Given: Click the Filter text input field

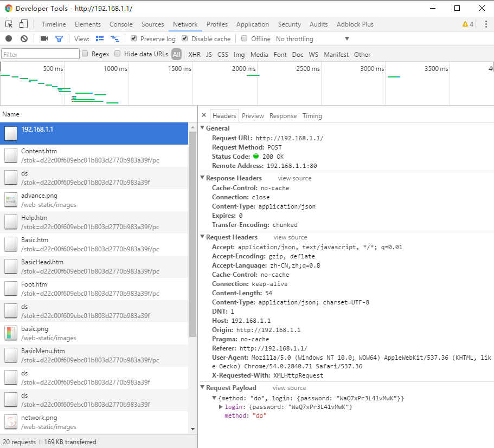Looking at the screenshot, I should (40, 54).
